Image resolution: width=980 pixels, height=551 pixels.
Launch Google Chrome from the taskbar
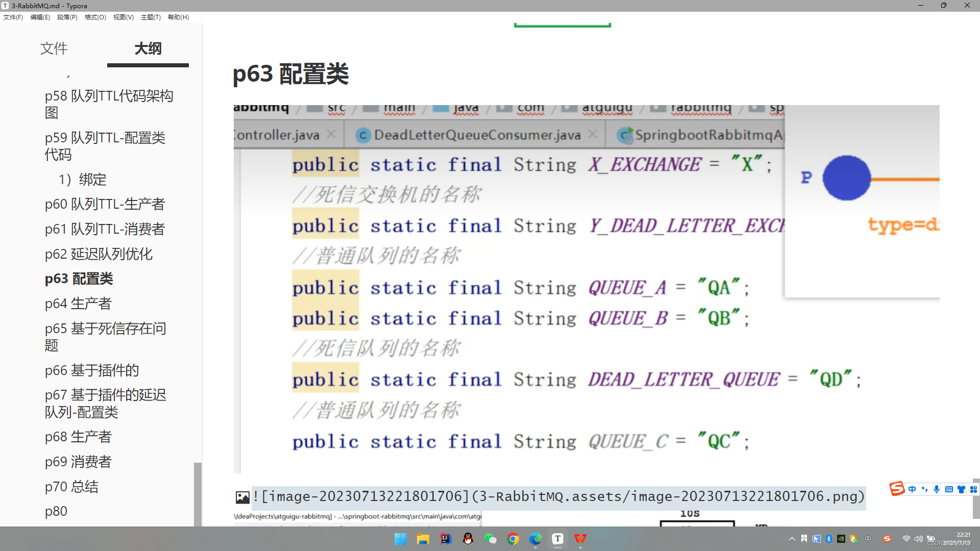(x=513, y=539)
